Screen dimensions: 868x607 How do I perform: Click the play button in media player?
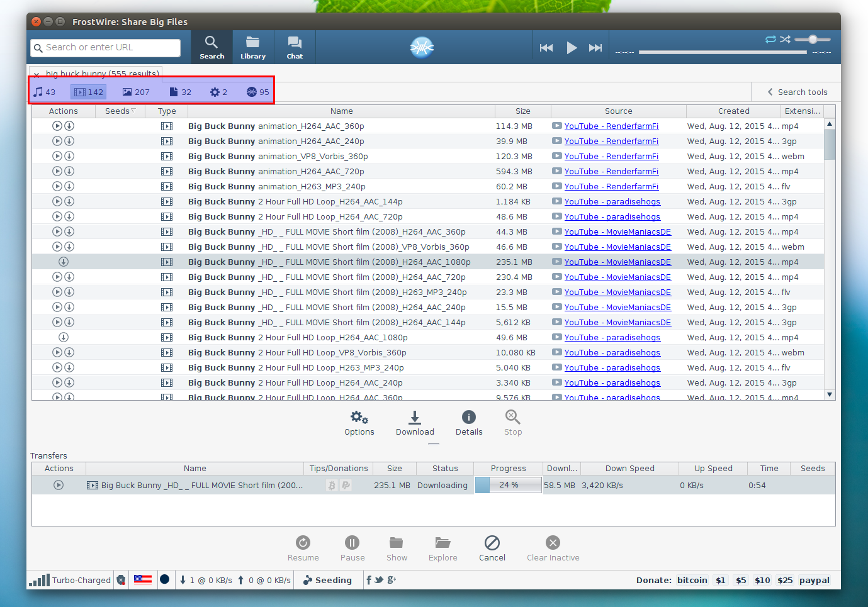coord(572,48)
